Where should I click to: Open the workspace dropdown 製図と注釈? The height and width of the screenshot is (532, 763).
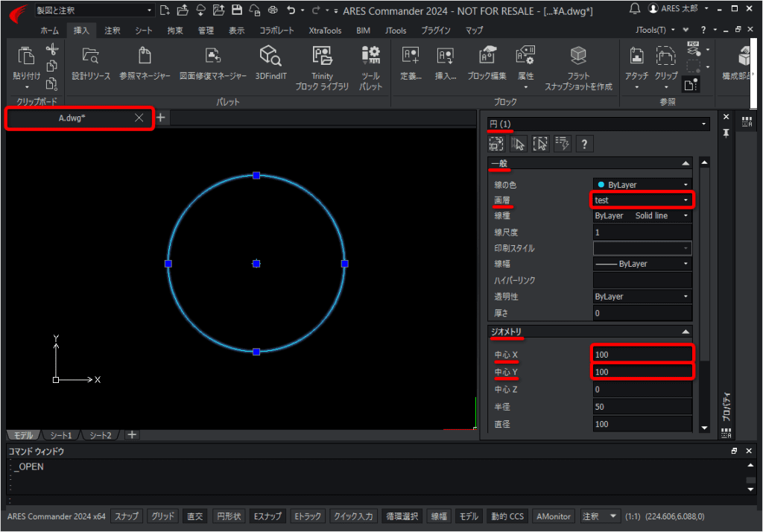coord(95,10)
